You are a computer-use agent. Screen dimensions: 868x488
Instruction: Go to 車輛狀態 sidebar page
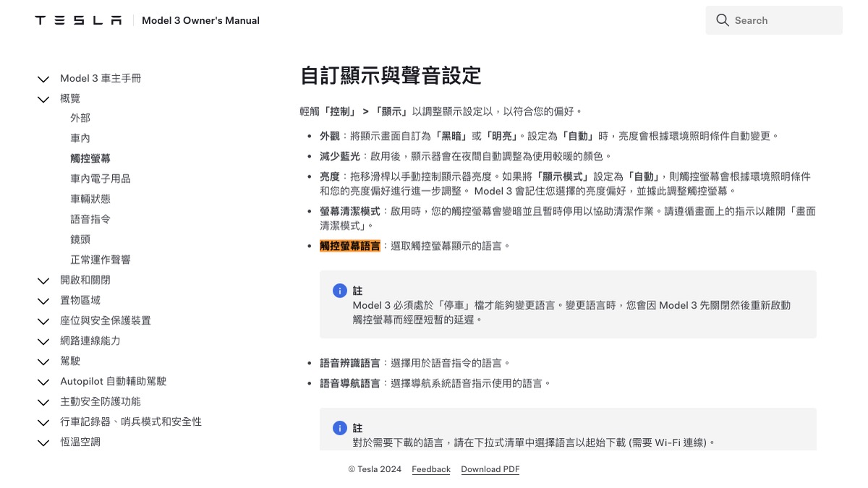90,199
